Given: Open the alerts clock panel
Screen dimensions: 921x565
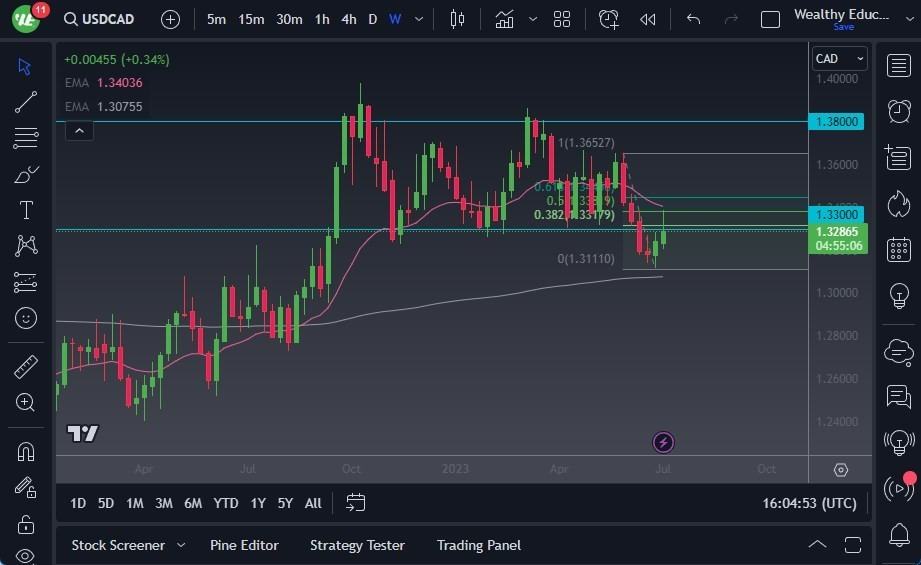Looking at the screenshot, I should pyautogui.click(x=899, y=111).
